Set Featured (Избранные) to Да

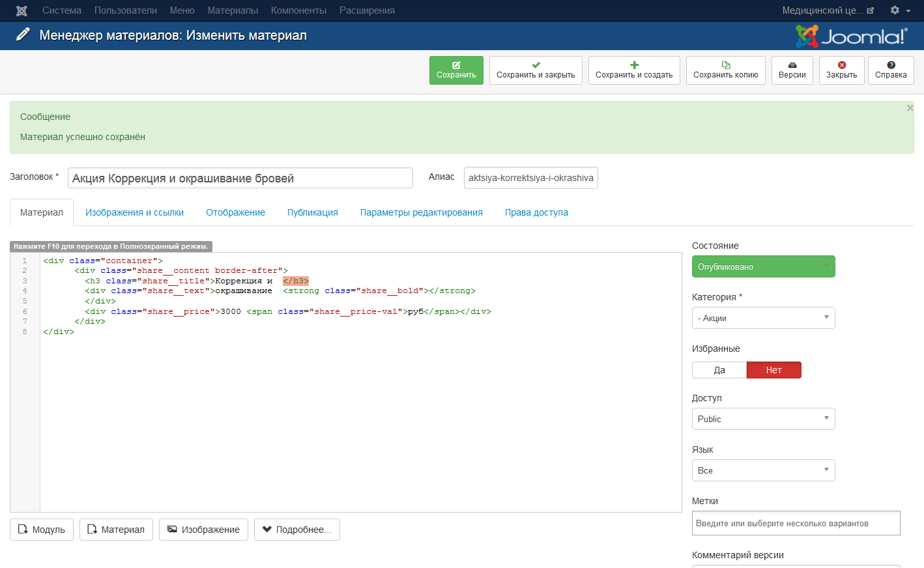tap(719, 370)
